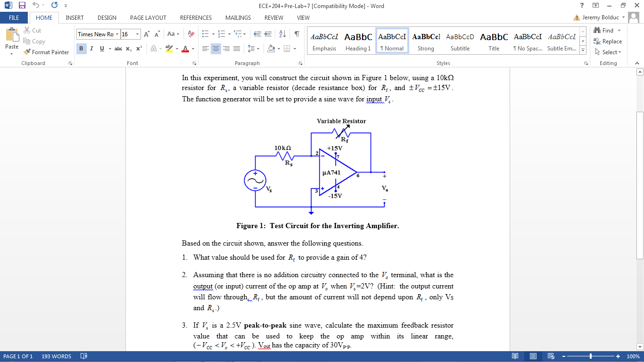Open the PAGE LAYOUT ribbon tab
The image size is (644, 362).
[x=148, y=17]
